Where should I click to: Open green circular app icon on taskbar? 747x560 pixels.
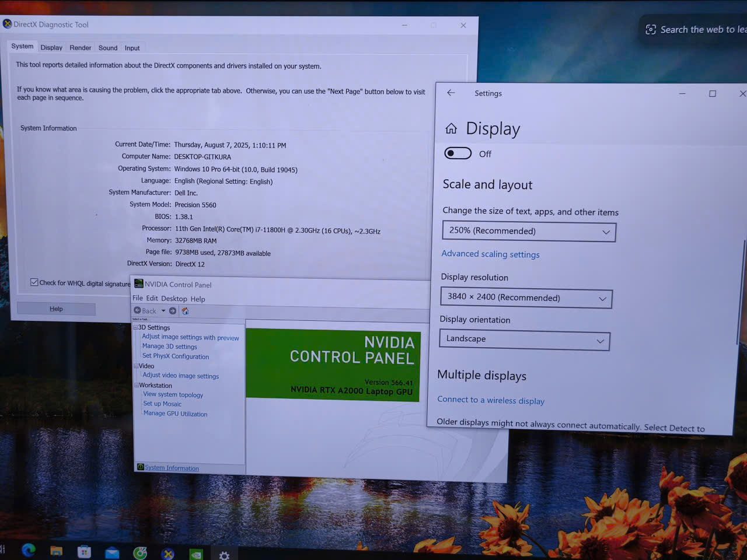140,553
